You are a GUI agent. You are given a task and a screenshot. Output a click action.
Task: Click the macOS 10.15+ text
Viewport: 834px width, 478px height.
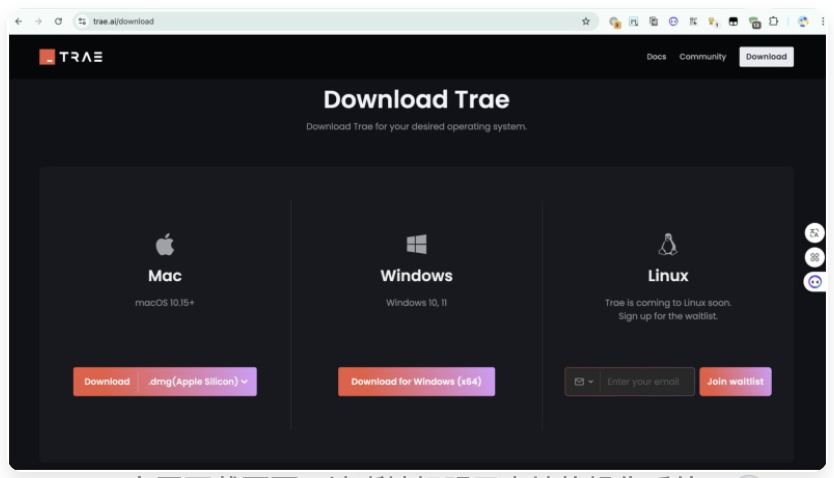[x=165, y=303]
